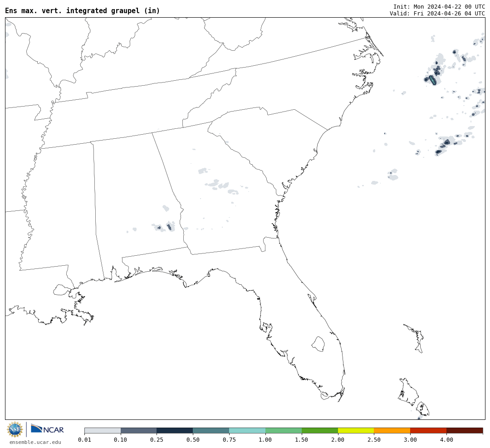Image resolution: width=490 pixels, height=448 pixels.
Task: Click the 3.00 colorbar label
Action: point(410,440)
